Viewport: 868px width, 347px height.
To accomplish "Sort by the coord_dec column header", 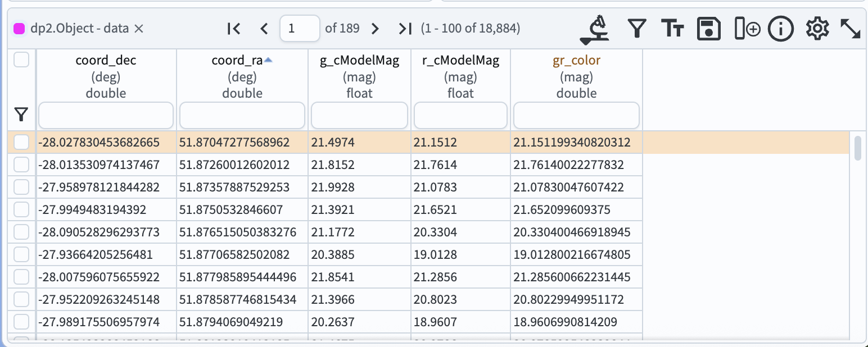I will (x=106, y=61).
